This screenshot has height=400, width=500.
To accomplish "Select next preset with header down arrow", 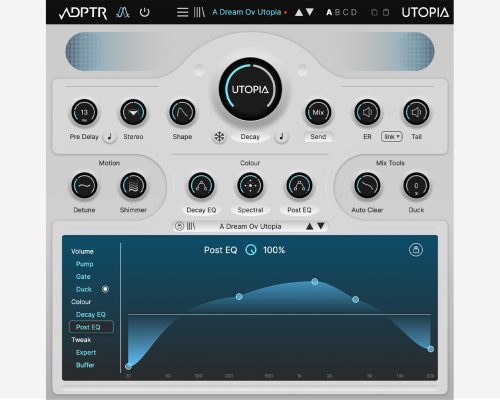I will pyautogui.click(x=310, y=12).
